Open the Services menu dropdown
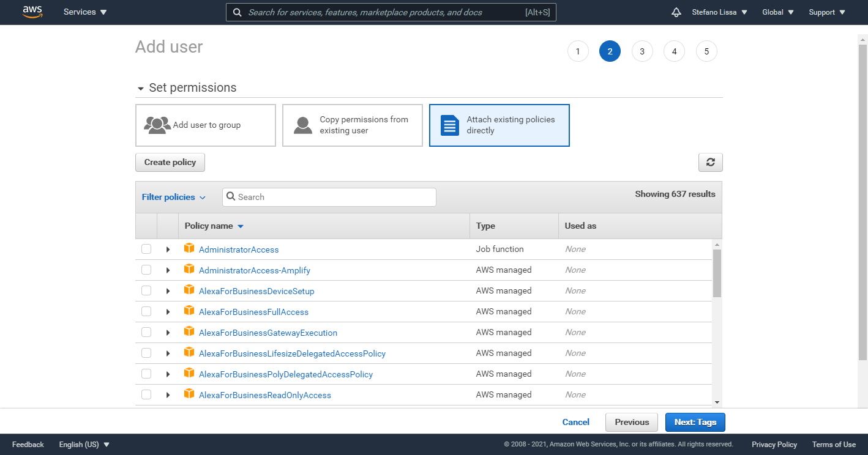868x455 pixels. [x=85, y=12]
